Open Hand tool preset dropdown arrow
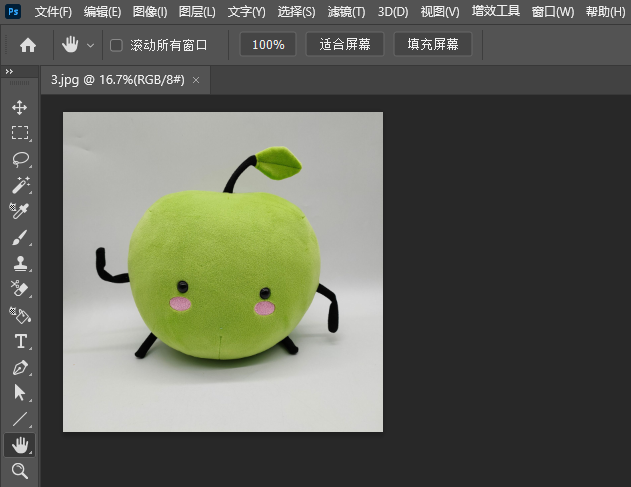Image resolution: width=631 pixels, height=487 pixels. coord(91,45)
